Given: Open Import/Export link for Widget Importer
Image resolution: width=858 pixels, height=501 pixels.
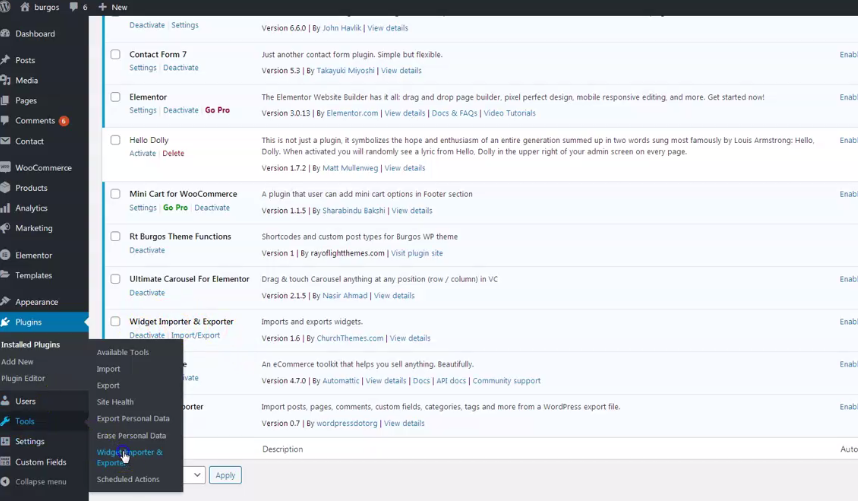Looking at the screenshot, I should (x=195, y=335).
